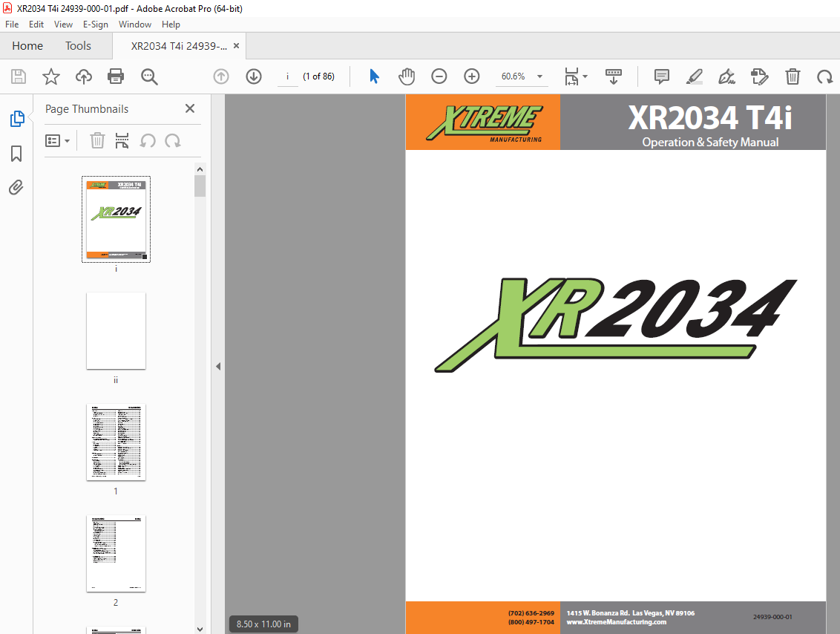The image size is (840, 634).
Task: Go to next page arrow
Action: click(x=253, y=76)
